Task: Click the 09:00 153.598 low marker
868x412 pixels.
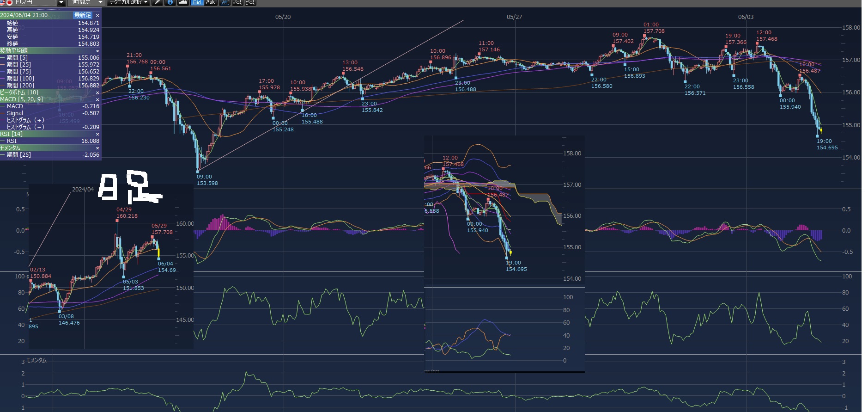Action: 198,172
